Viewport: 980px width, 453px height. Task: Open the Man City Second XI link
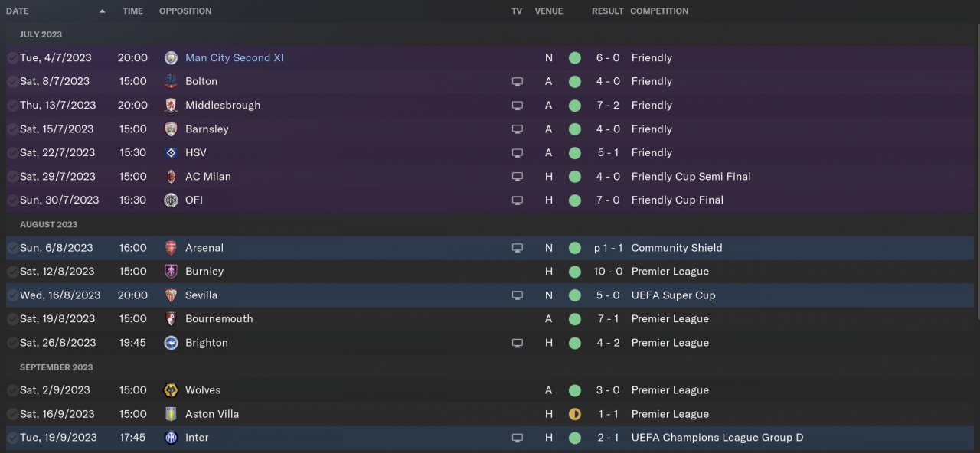[x=234, y=58]
